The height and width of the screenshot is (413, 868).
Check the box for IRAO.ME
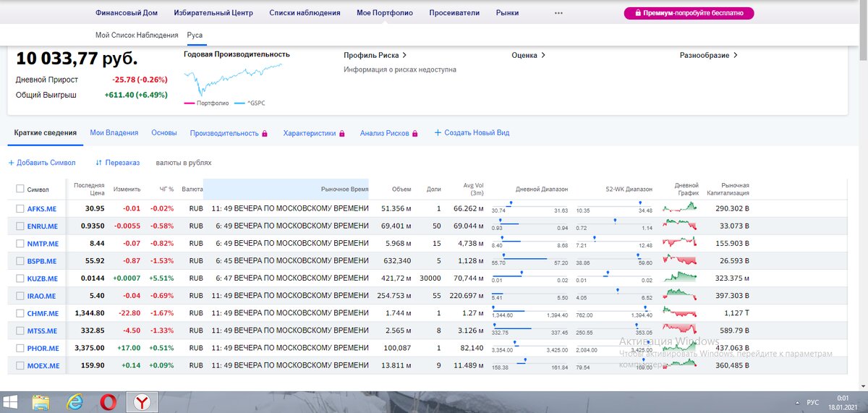coord(20,295)
